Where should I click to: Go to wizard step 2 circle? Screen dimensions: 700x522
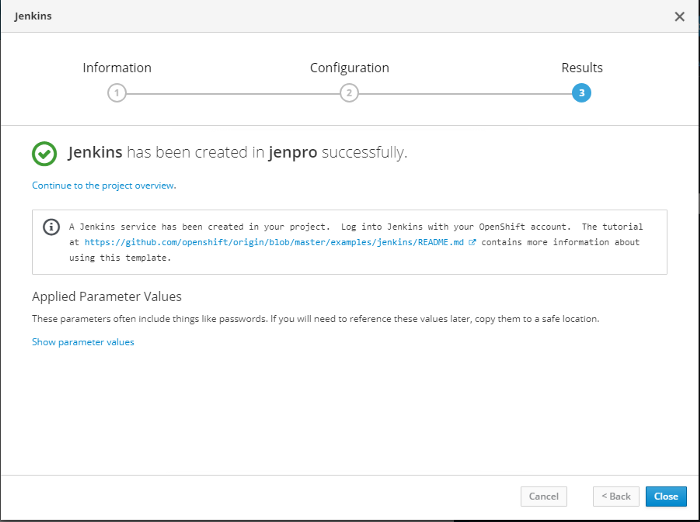click(x=349, y=93)
